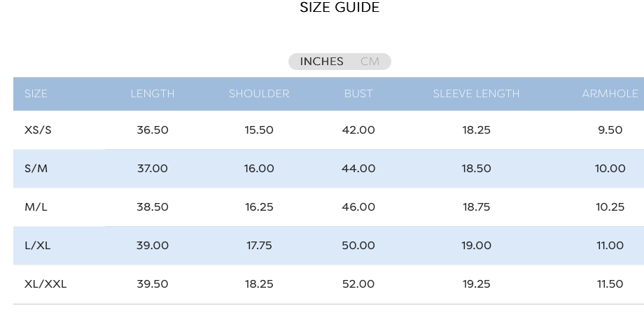
Task: Click the SLEEVE LENGTH column header
Action: coord(477,94)
